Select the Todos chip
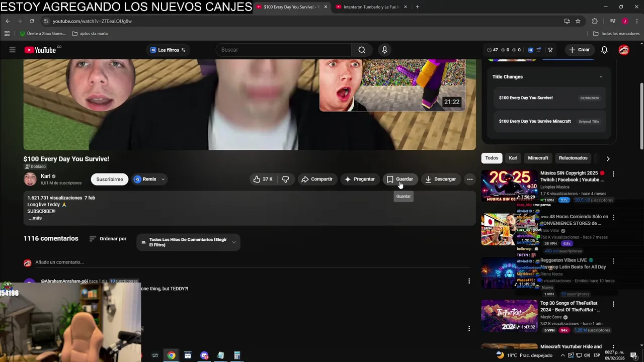 click(492, 158)
